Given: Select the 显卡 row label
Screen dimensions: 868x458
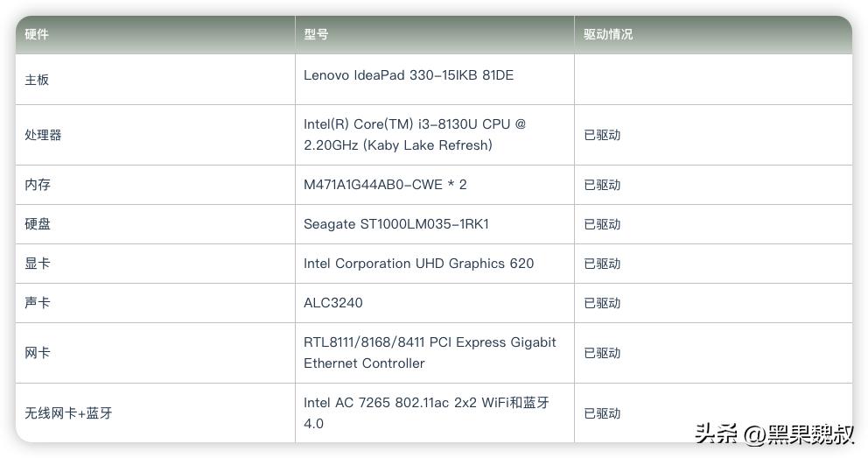Looking at the screenshot, I should [38, 264].
